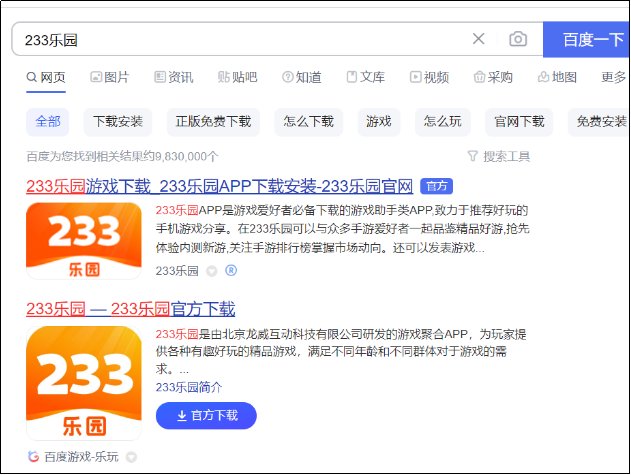Click the 233乐园 source name under first result

pyautogui.click(x=177, y=271)
